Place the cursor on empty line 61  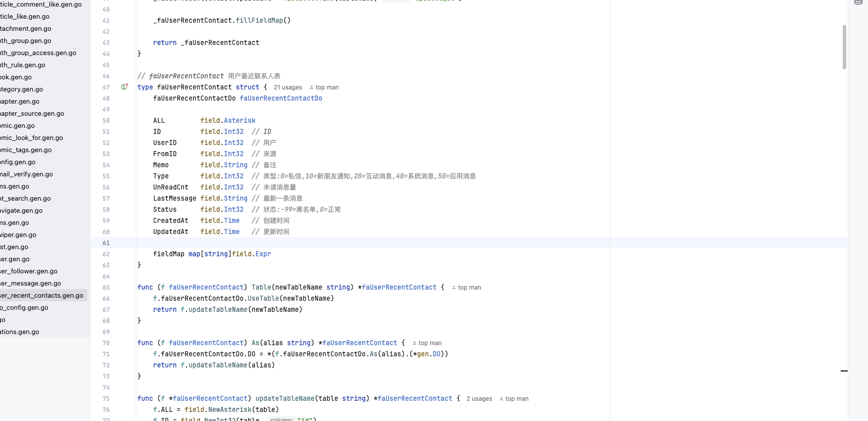coord(353,243)
